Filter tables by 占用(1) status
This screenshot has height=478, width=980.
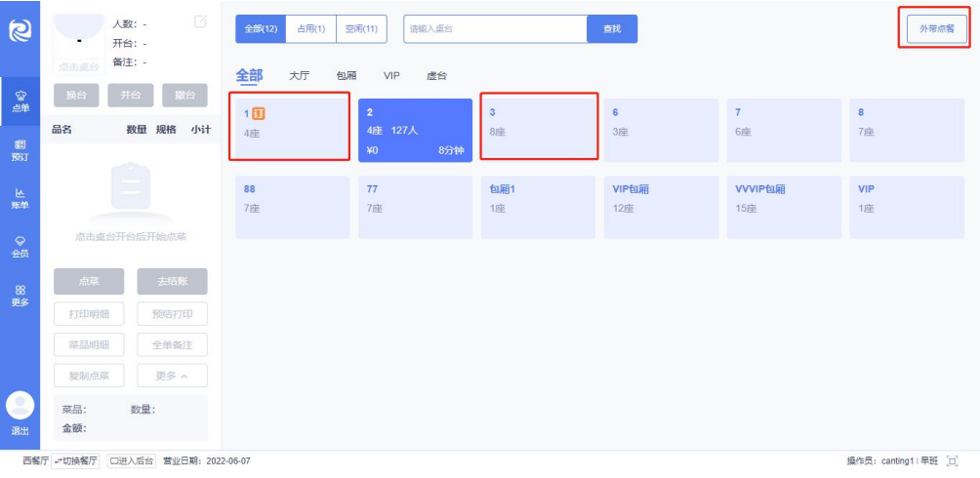(310, 29)
